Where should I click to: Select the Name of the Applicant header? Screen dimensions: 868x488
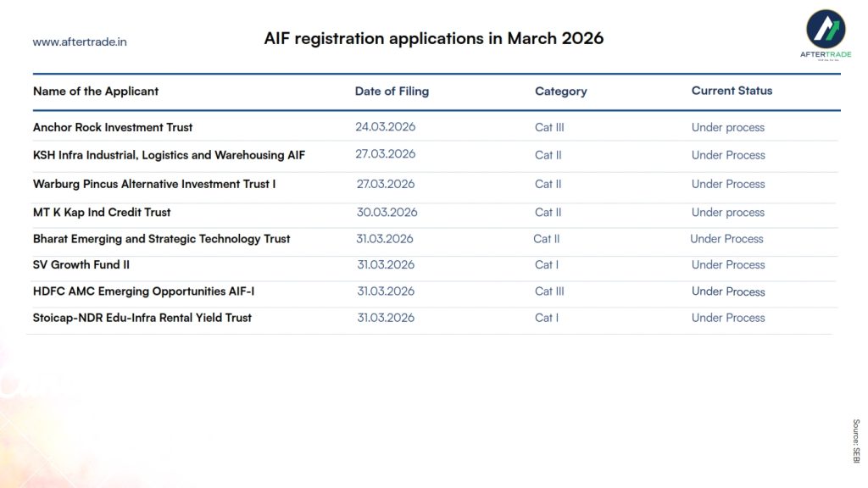96,91
